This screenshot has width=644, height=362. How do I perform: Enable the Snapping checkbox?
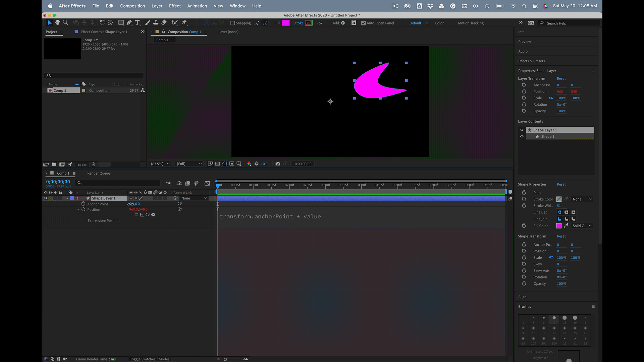coord(233,23)
